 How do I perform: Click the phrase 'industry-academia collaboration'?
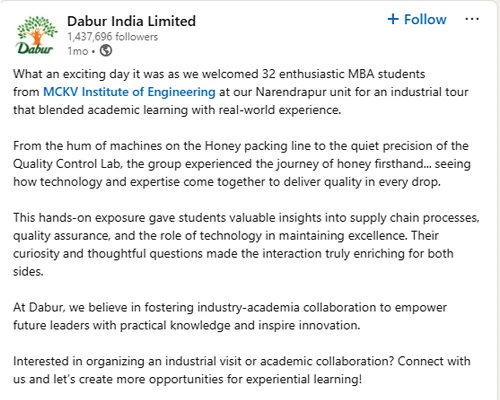coord(287,307)
